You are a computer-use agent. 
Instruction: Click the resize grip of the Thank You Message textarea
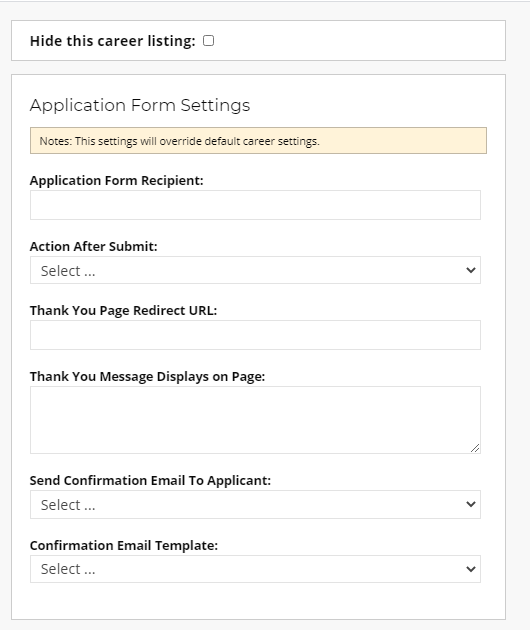click(475, 448)
